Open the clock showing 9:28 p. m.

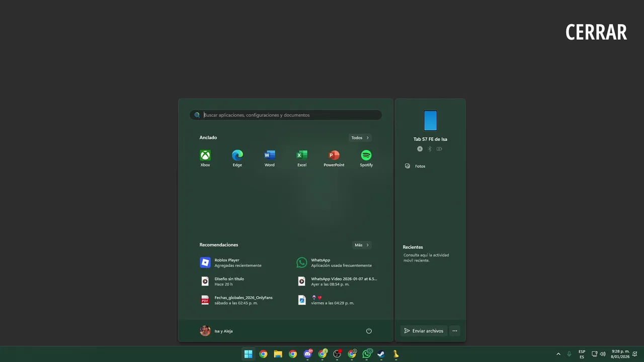click(620, 354)
